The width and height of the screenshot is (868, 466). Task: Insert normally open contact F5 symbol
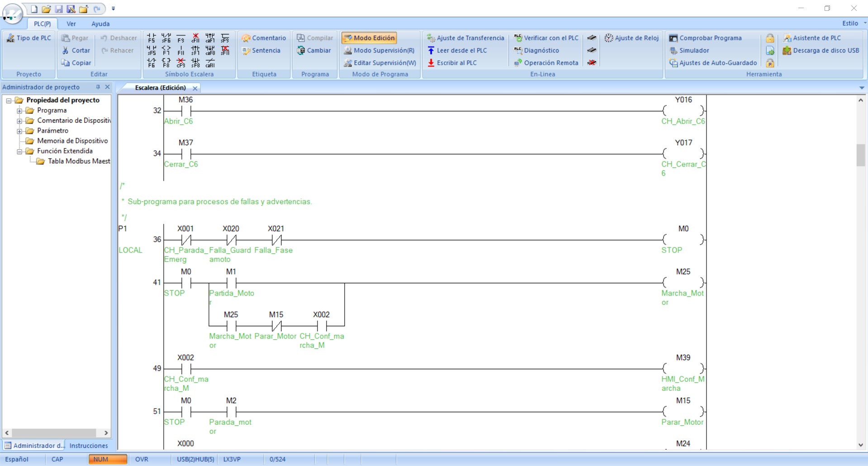[x=152, y=38]
